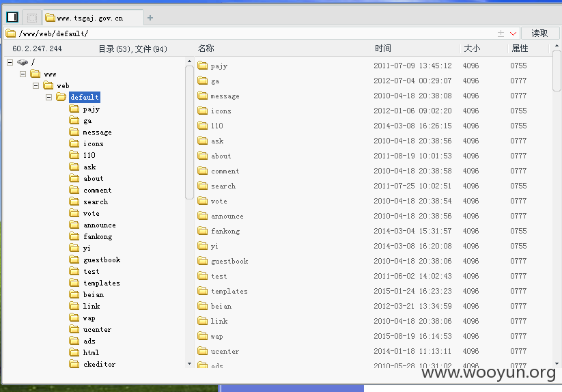562x392 pixels.
Task: Select the comment folder icon in the file list
Action: tap(203, 171)
